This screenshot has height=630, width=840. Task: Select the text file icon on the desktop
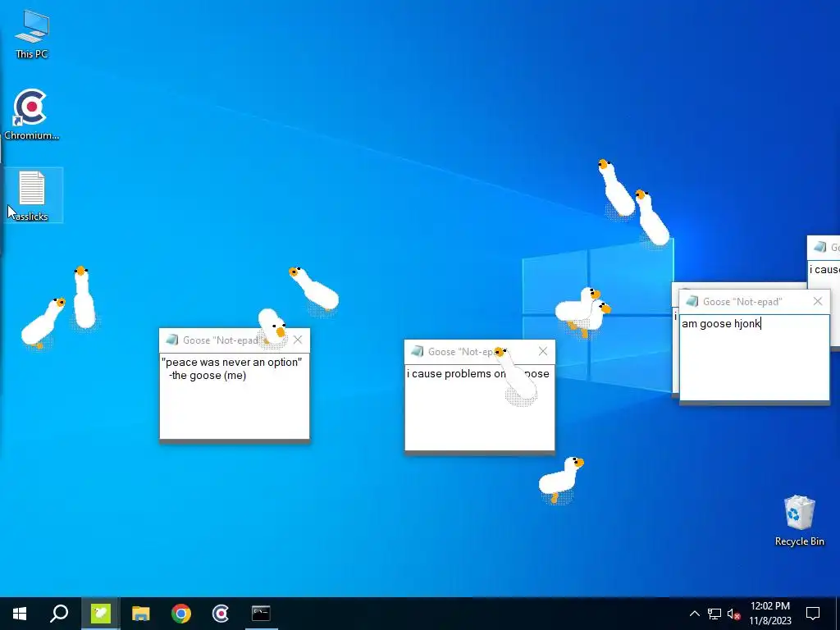(x=32, y=195)
